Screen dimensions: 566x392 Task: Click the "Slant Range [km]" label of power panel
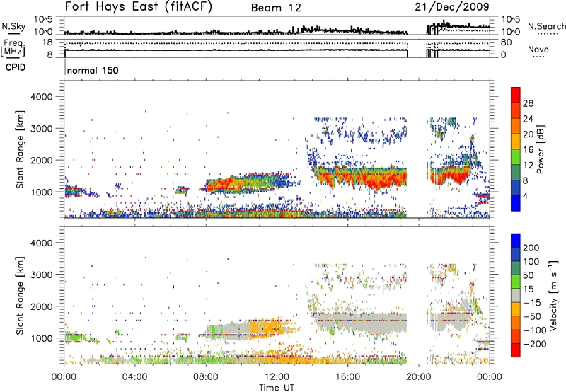click(x=20, y=149)
